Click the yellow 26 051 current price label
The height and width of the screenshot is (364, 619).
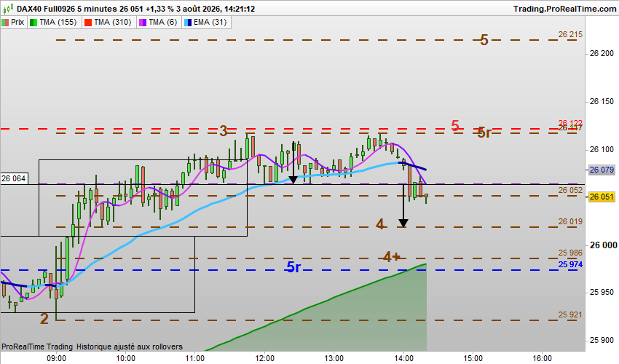point(602,197)
